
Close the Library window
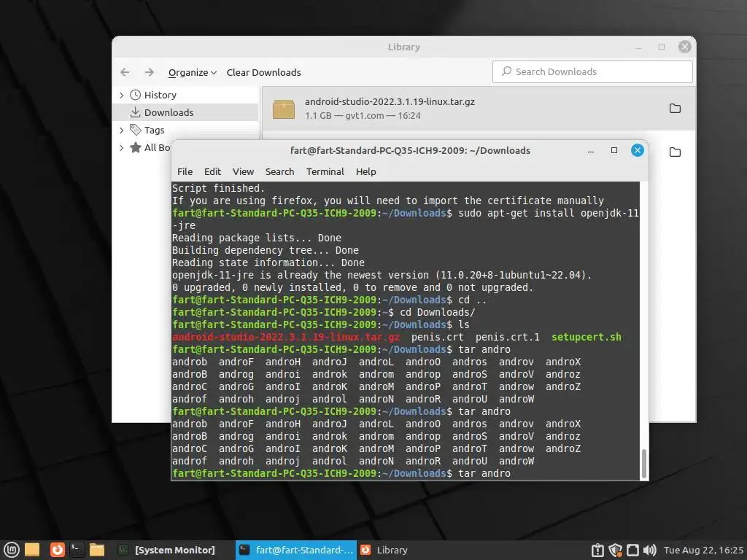click(685, 47)
